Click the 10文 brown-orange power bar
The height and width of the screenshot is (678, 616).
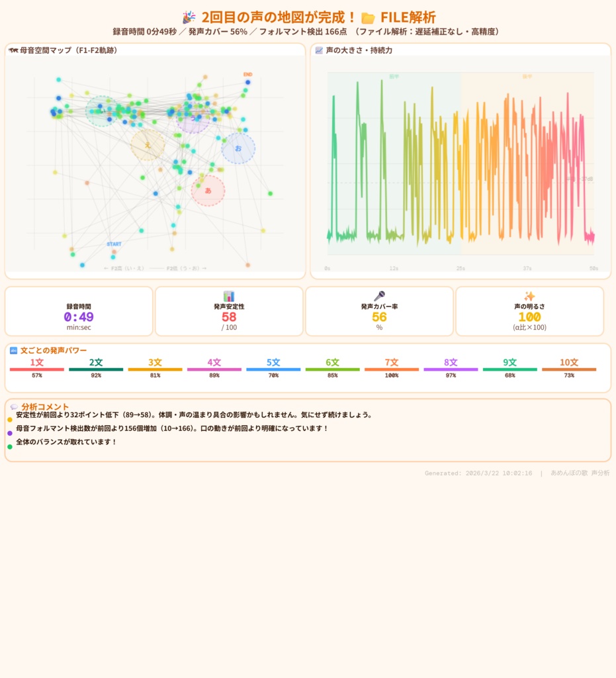click(x=569, y=369)
